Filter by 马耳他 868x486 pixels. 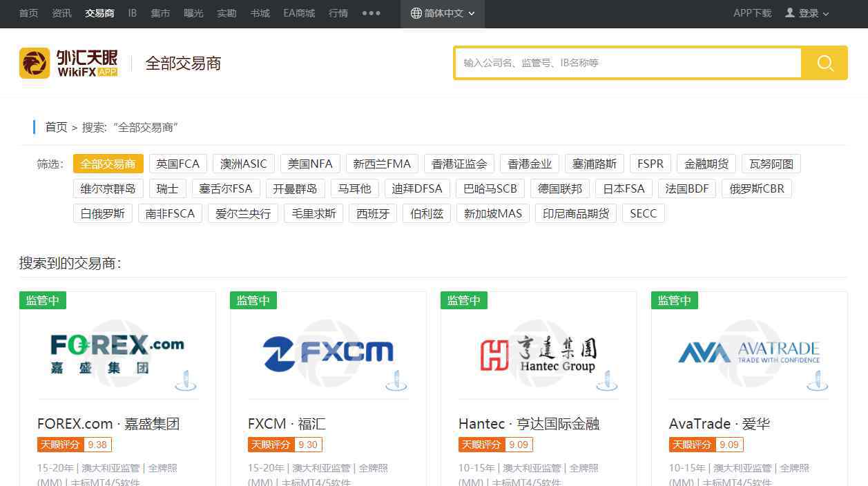pyautogui.click(x=354, y=188)
